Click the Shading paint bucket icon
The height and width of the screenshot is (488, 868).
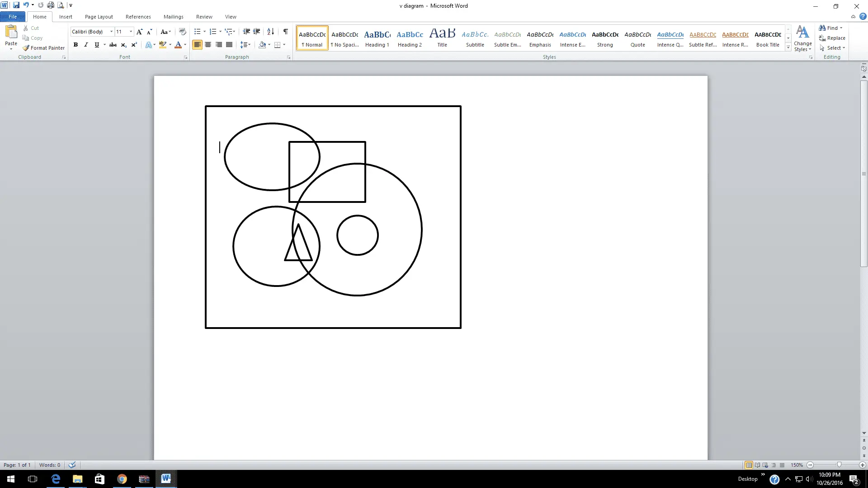262,45
